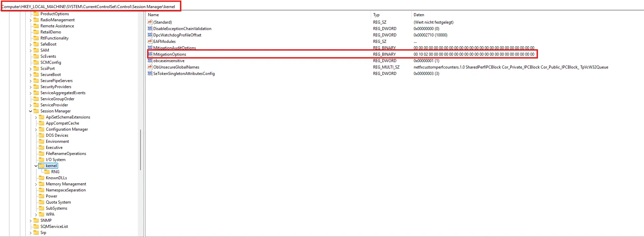Image resolution: width=644 pixels, height=237 pixels.
Task: Select the obcaseinsensitive value entry
Action: [x=169, y=61]
